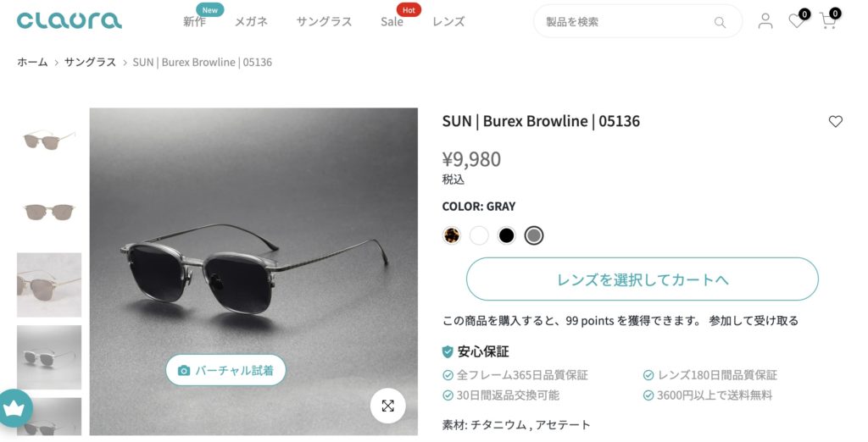Open the crown rewards badge
The width and height of the screenshot is (868, 442).
(14, 408)
